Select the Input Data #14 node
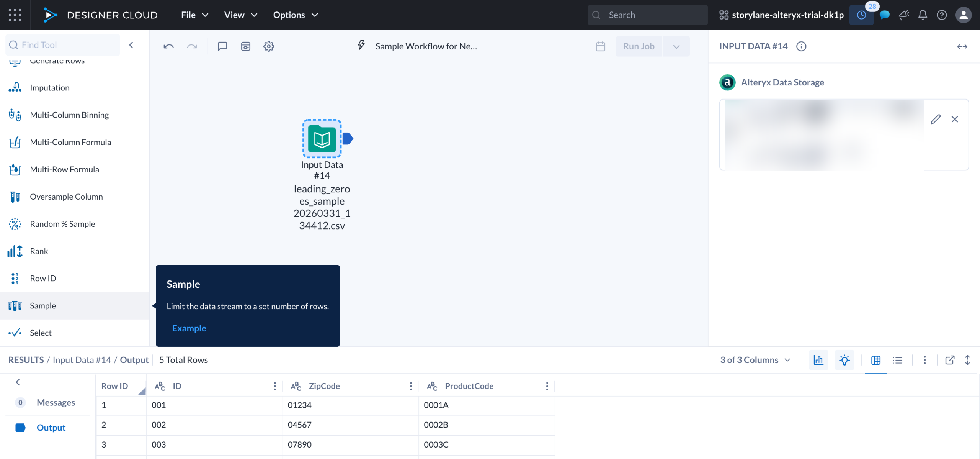The image size is (980, 459). [322, 139]
